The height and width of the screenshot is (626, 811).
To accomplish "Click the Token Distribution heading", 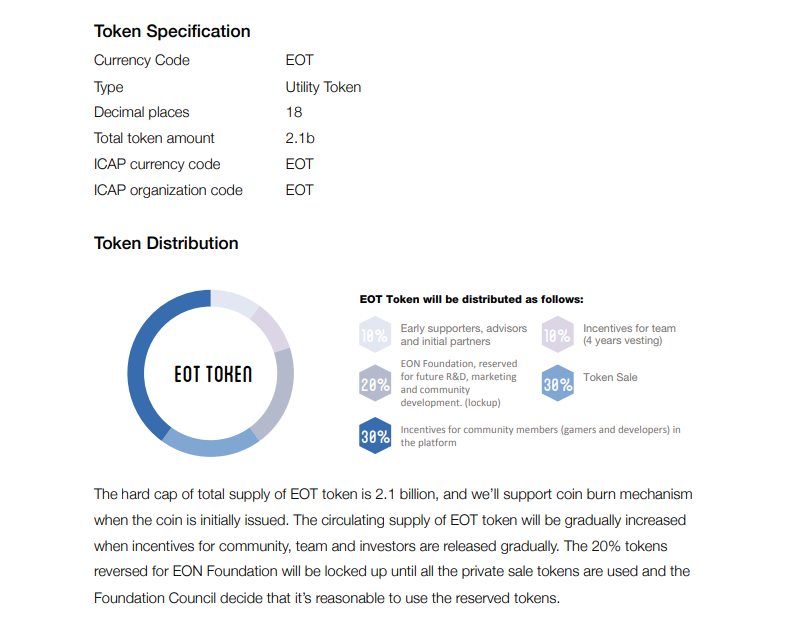I will pos(166,243).
